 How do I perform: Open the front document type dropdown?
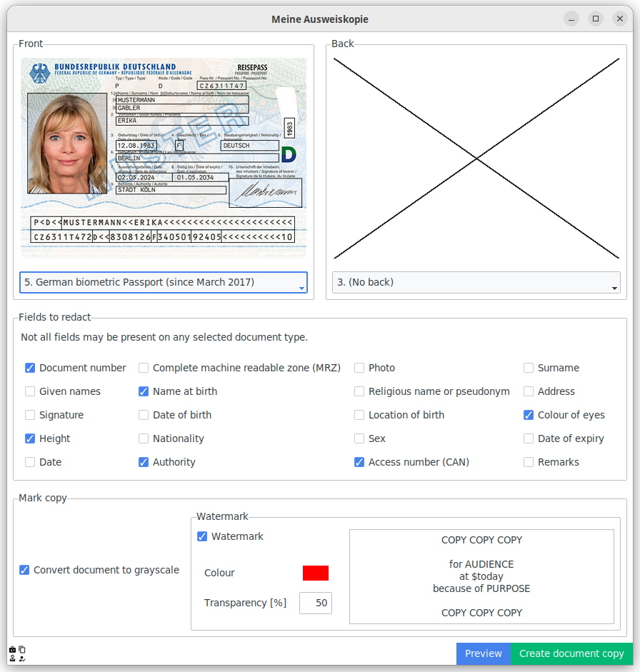point(163,282)
